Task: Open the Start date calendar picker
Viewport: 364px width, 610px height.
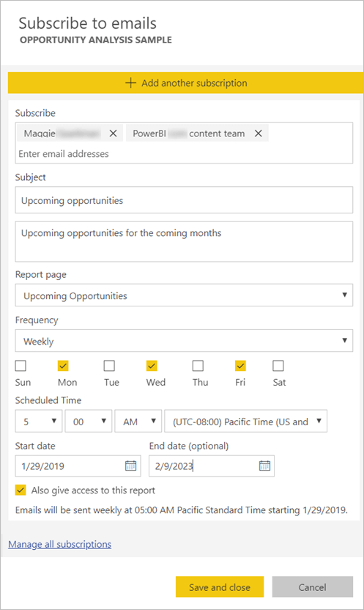Action: [x=130, y=466]
